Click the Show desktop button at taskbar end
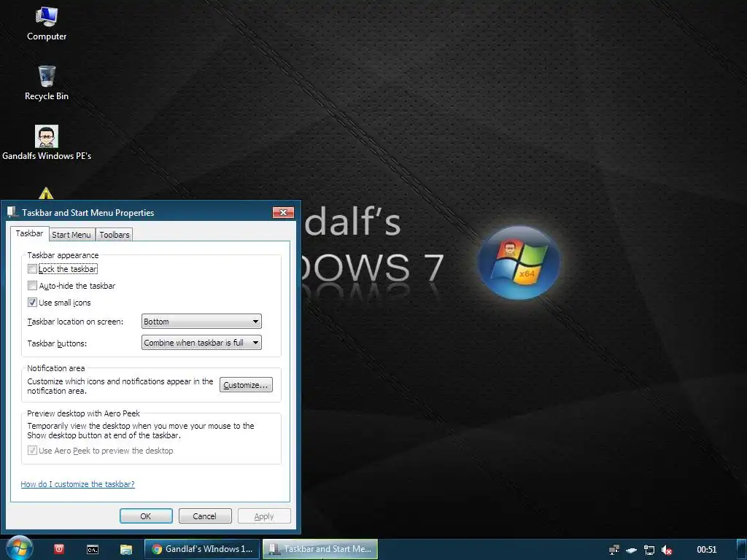This screenshot has height=560, width=747. 742,549
